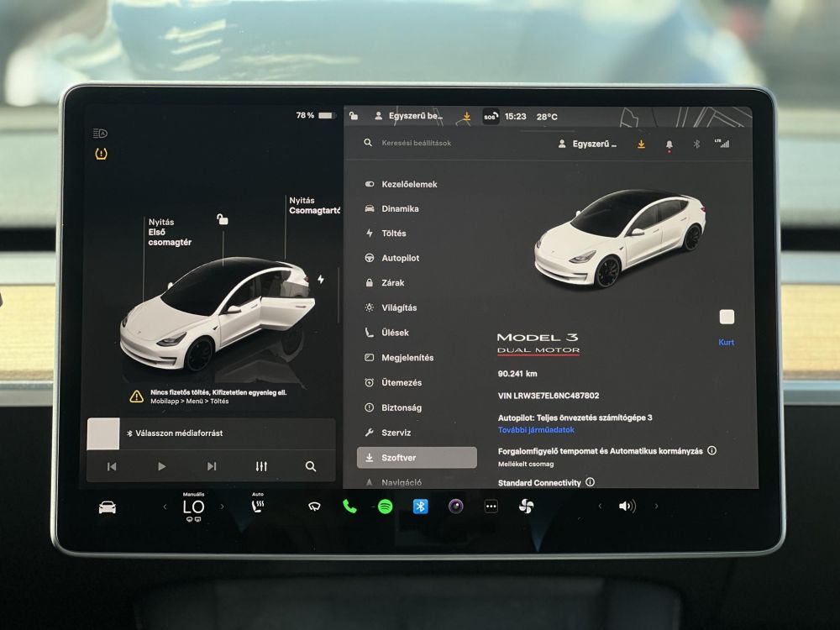Open the Szerviz menu
840x630 pixels.
[x=388, y=433]
